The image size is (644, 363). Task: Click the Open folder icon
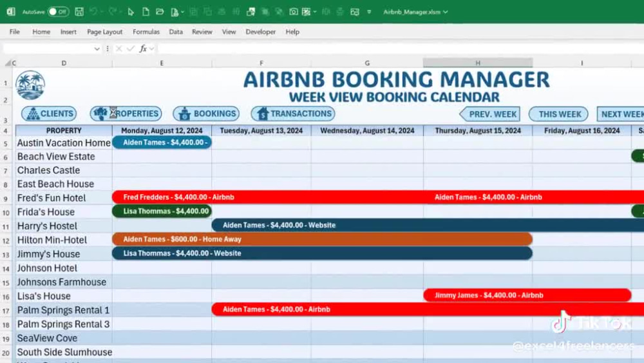click(x=160, y=12)
